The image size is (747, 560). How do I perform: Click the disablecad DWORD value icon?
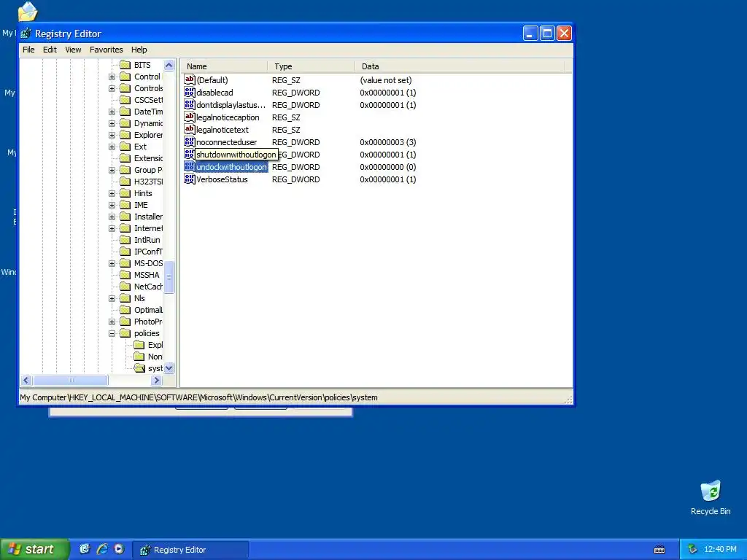pyautogui.click(x=190, y=93)
